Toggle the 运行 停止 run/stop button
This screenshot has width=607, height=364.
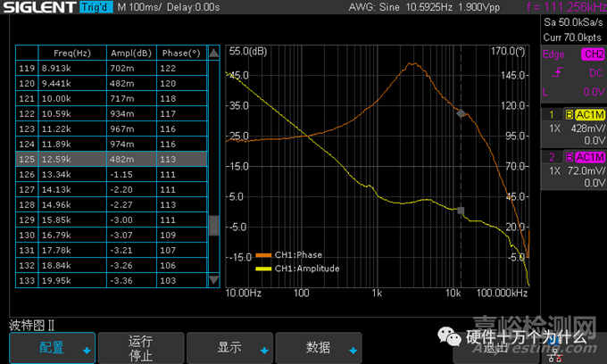[x=141, y=347]
